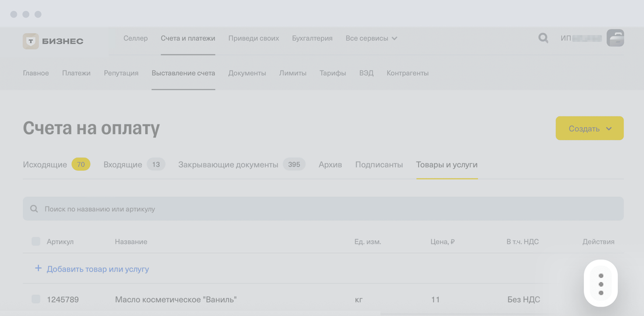Open the «Селлер» link in top navigation
Screen dimensions: 644x316
click(135, 38)
